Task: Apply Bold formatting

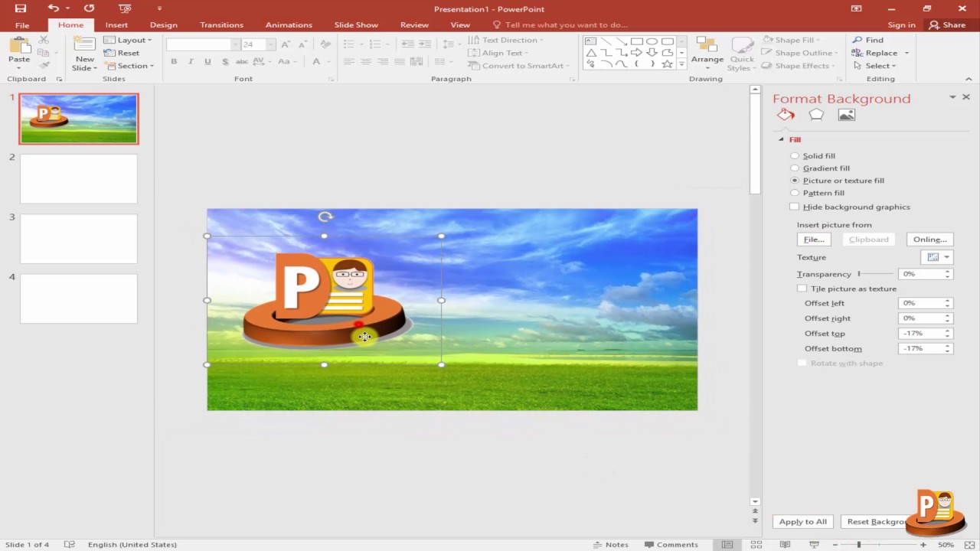Action: (174, 62)
